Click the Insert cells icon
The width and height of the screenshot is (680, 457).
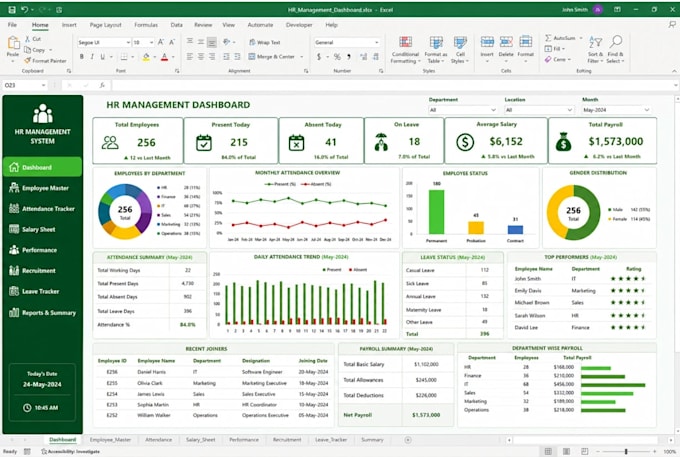click(x=487, y=42)
